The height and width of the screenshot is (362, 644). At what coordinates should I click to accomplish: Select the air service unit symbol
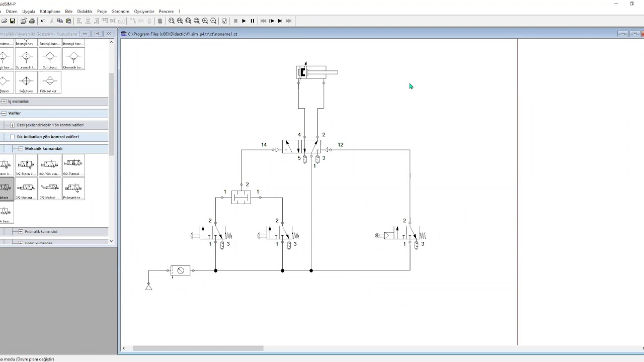[x=180, y=271]
